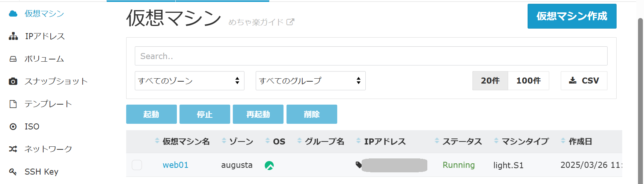The width and height of the screenshot is (644, 184).
Task: Switch to showing 100件 per page
Action: point(528,81)
